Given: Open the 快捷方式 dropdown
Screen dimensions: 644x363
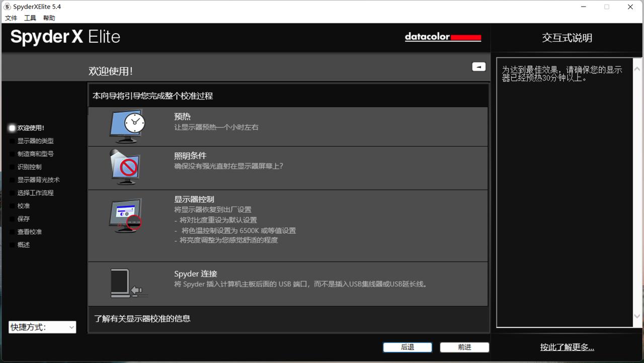Looking at the screenshot, I should (42, 327).
